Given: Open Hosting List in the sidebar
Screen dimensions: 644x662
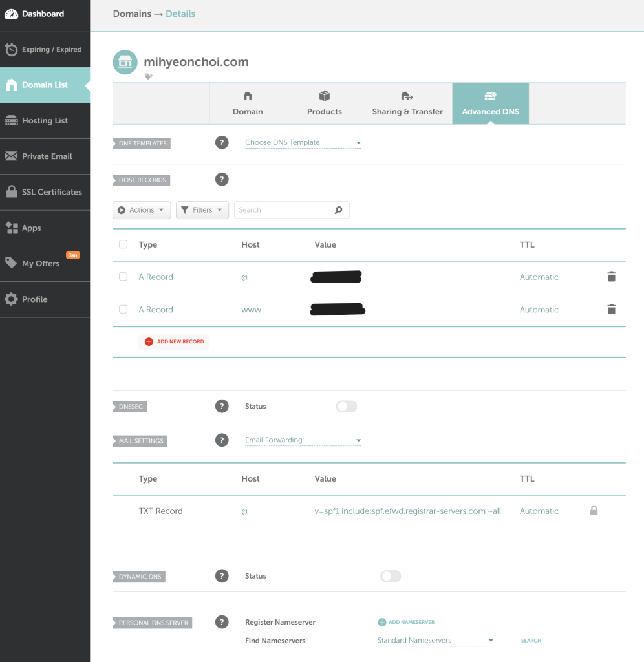Looking at the screenshot, I should click(x=45, y=121).
